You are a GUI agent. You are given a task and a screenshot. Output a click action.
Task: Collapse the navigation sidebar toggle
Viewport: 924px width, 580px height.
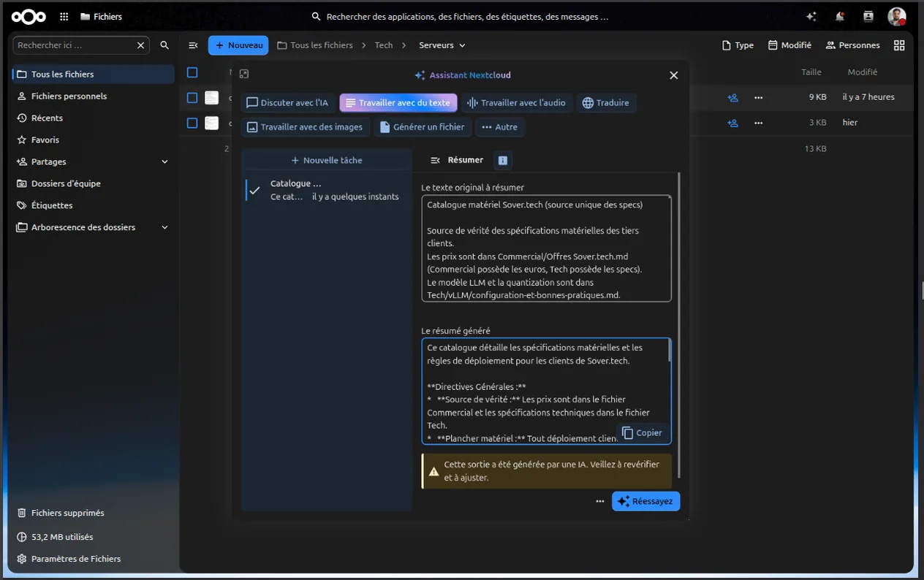(193, 45)
